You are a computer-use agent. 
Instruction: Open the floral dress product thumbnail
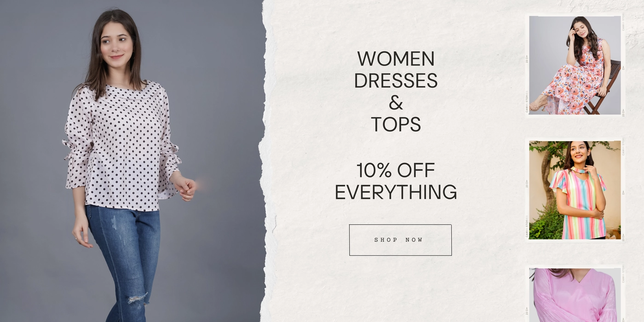coord(575,65)
